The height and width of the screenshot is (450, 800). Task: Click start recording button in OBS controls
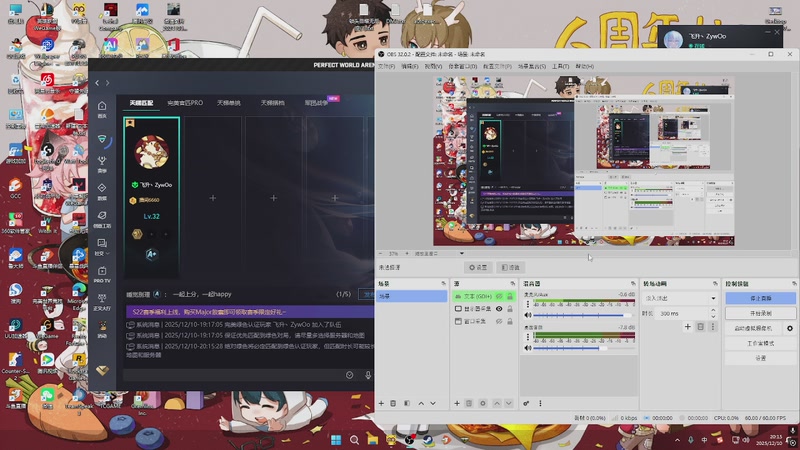point(760,313)
